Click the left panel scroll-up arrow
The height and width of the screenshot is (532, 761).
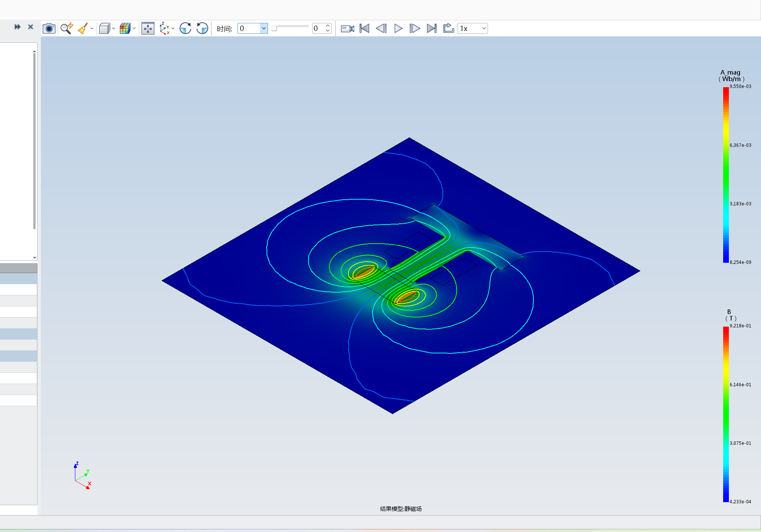click(x=34, y=51)
